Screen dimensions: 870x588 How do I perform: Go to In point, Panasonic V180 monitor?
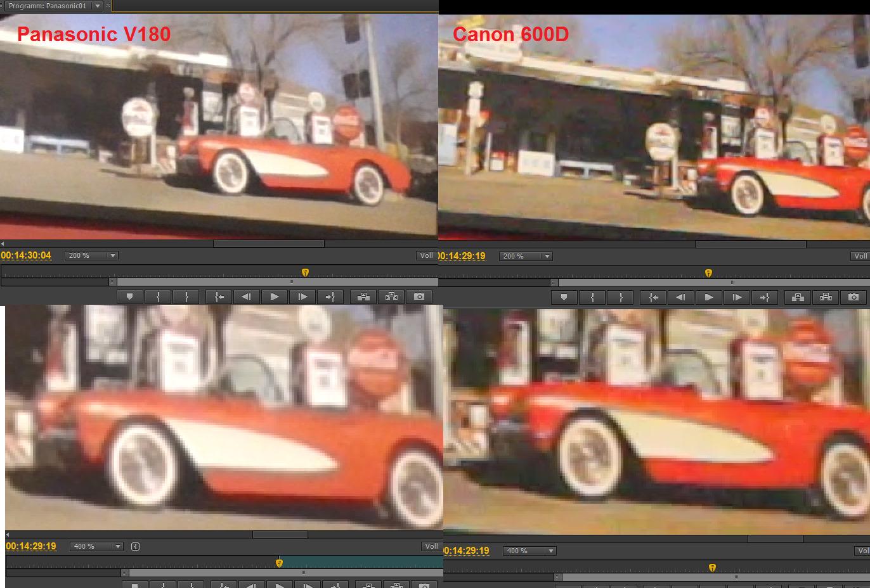coord(219,297)
